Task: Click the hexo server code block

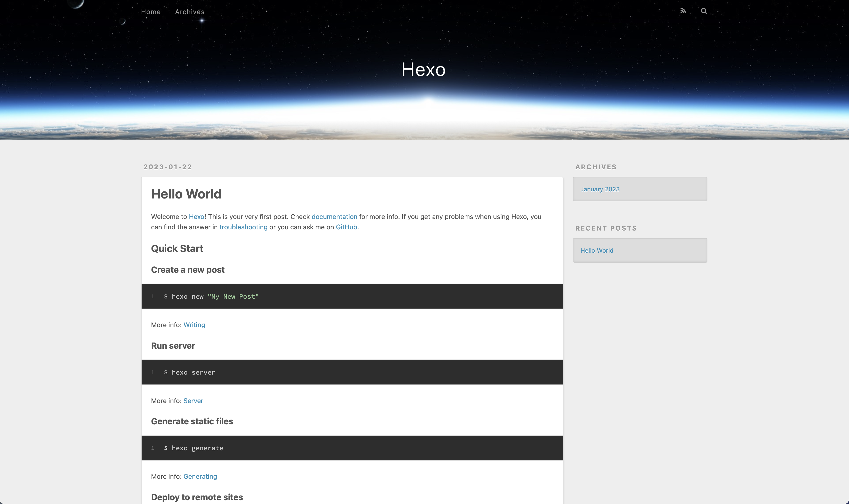Action: 352,372
